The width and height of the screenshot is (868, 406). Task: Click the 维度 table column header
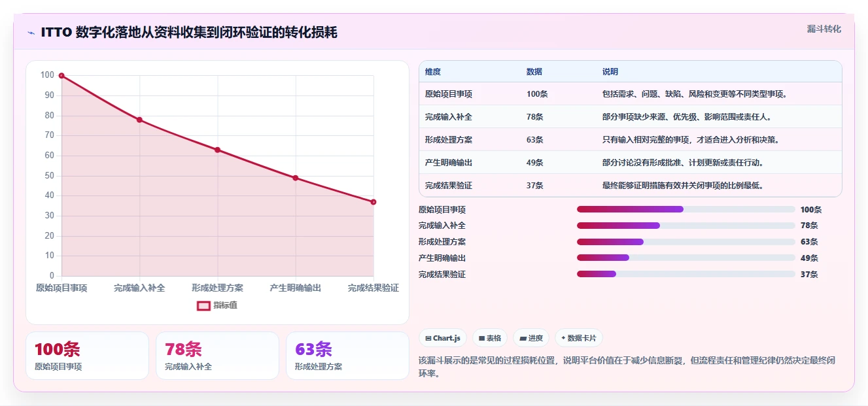[433, 72]
